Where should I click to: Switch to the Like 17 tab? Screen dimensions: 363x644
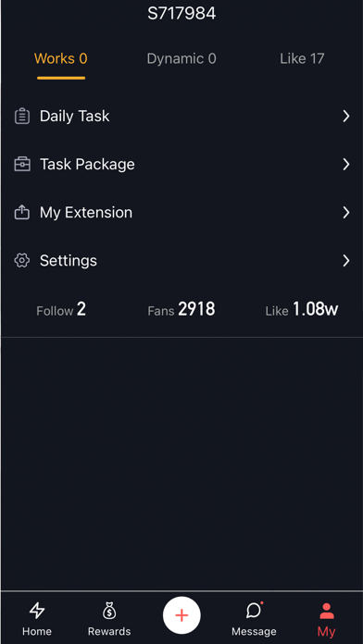pyautogui.click(x=302, y=58)
